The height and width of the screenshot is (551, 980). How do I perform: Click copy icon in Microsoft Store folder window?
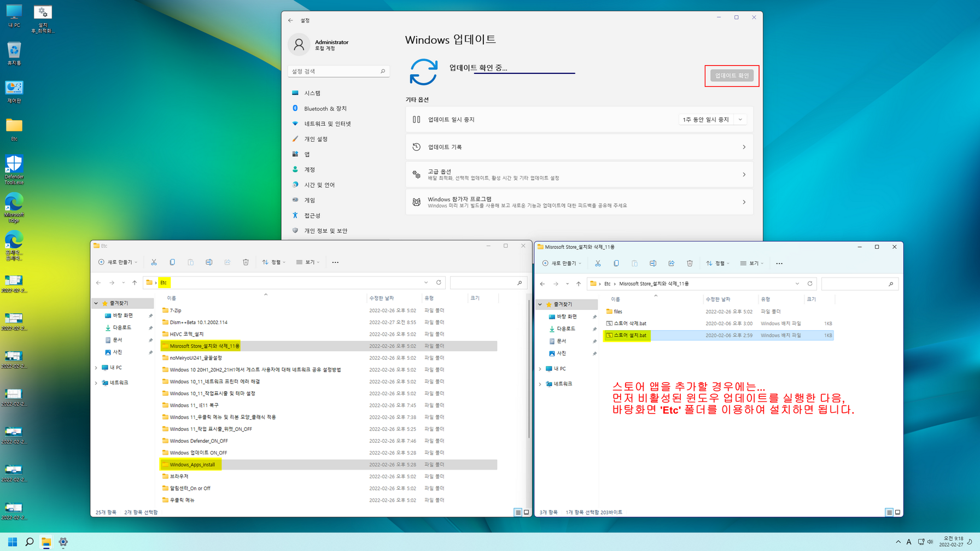(616, 263)
